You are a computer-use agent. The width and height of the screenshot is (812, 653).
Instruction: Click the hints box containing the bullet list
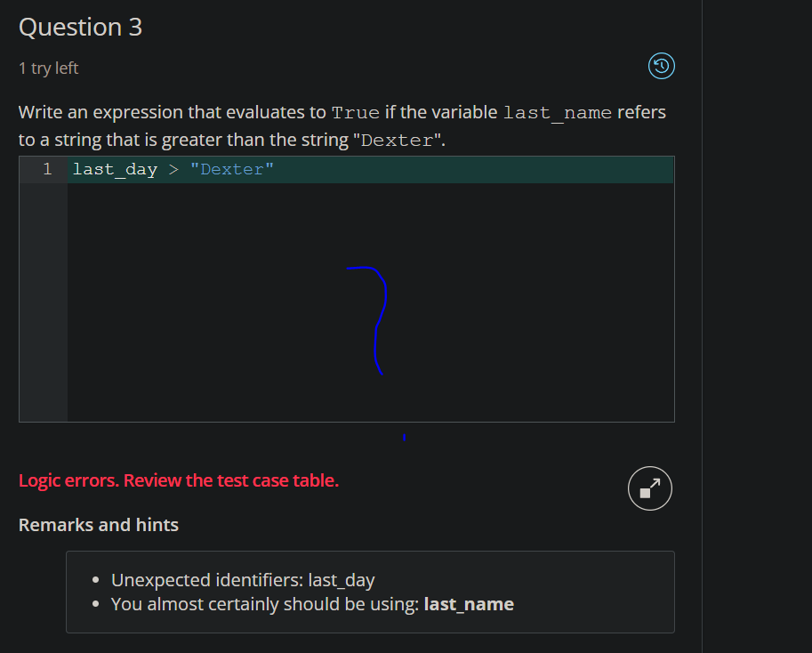370,592
